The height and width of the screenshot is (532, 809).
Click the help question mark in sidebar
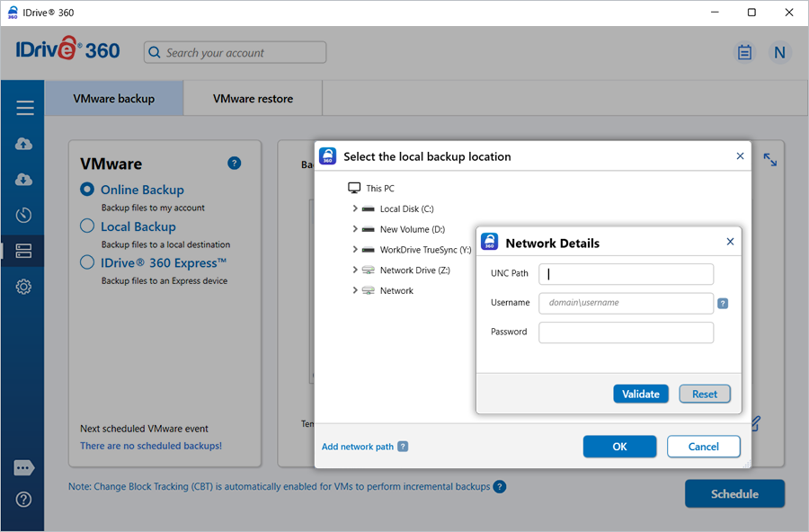pyautogui.click(x=24, y=500)
